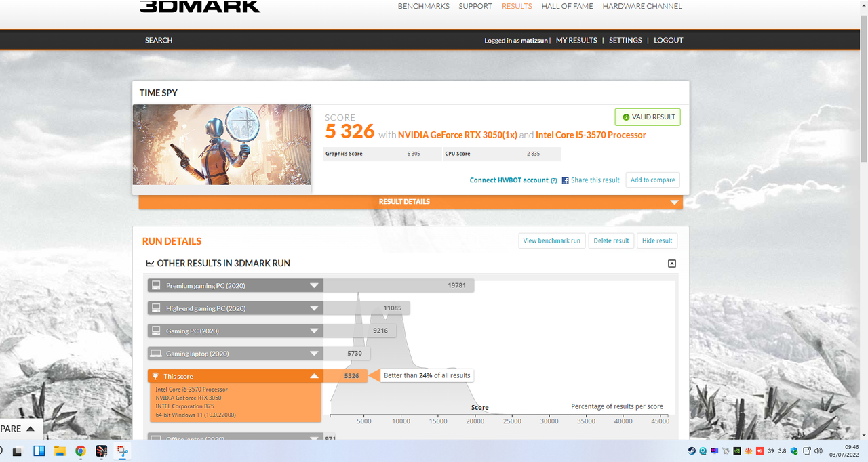
Task: Click the desktop icon on Premium gaming PC row
Action: tap(156, 286)
